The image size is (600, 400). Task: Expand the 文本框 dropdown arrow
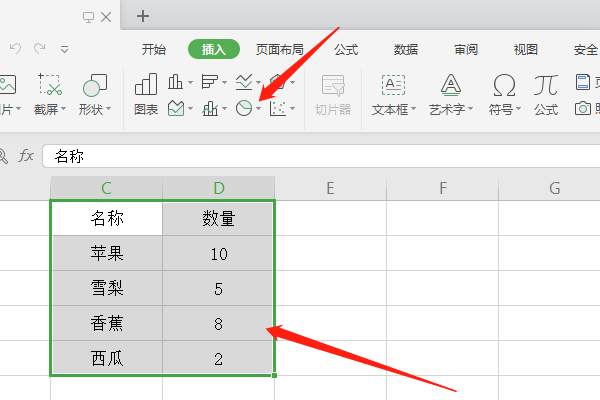pos(413,109)
